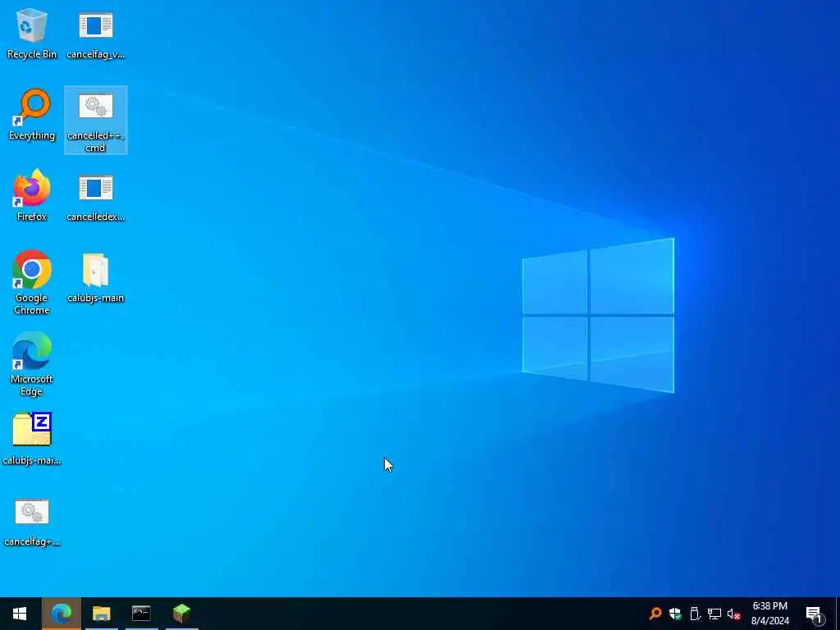Screen dimensions: 840x630
Task: Select the calubjs-main folder icon
Action: pyautogui.click(x=95, y=277)
